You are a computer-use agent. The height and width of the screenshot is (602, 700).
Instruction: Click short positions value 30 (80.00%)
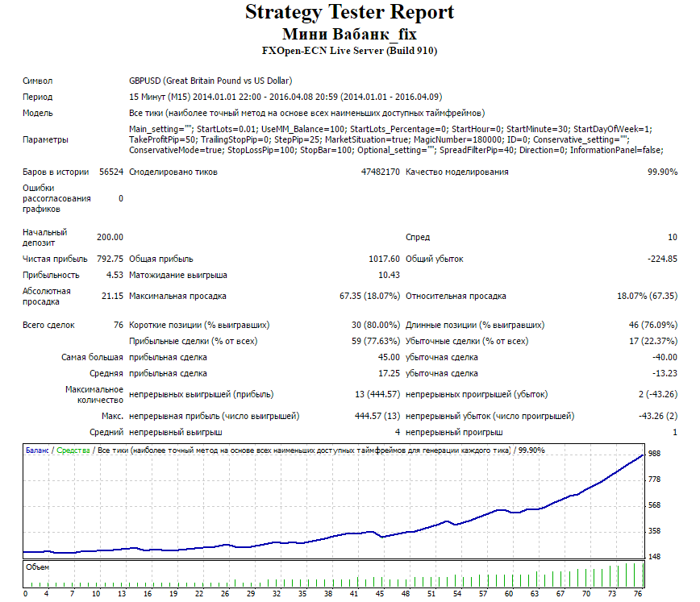pos(376,325)
